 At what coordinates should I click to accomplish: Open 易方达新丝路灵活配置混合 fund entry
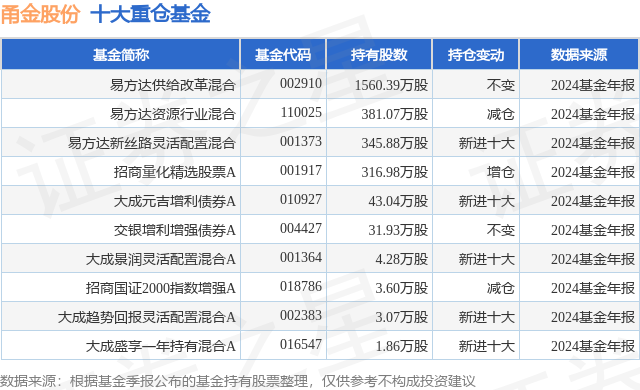pos(152,143)
